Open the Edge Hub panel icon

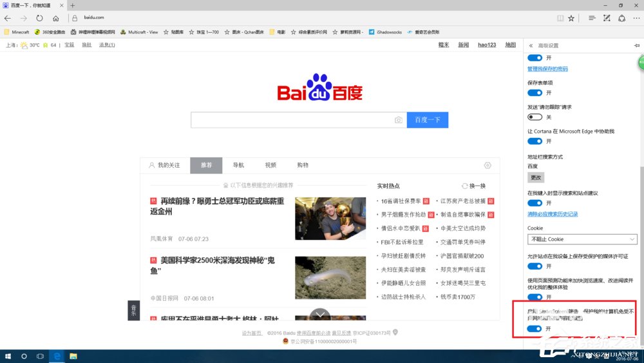(592, 18)
